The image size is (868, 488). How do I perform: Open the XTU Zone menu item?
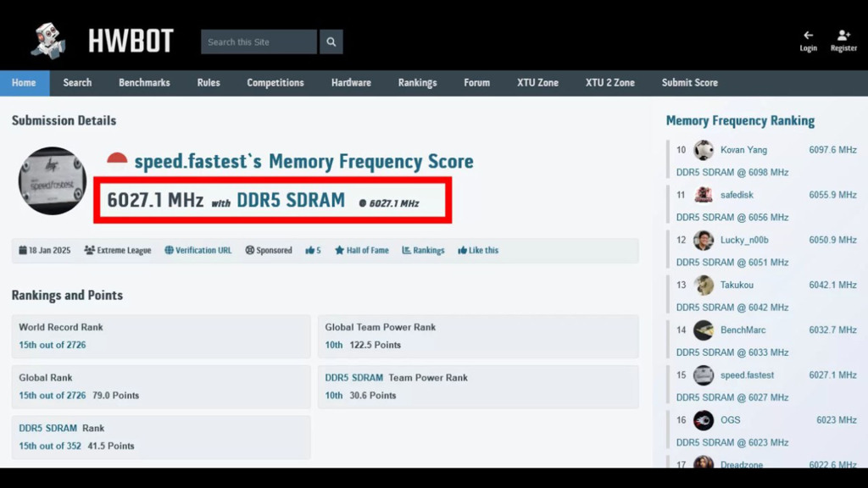pyautogui.click(x=537, y=83)
